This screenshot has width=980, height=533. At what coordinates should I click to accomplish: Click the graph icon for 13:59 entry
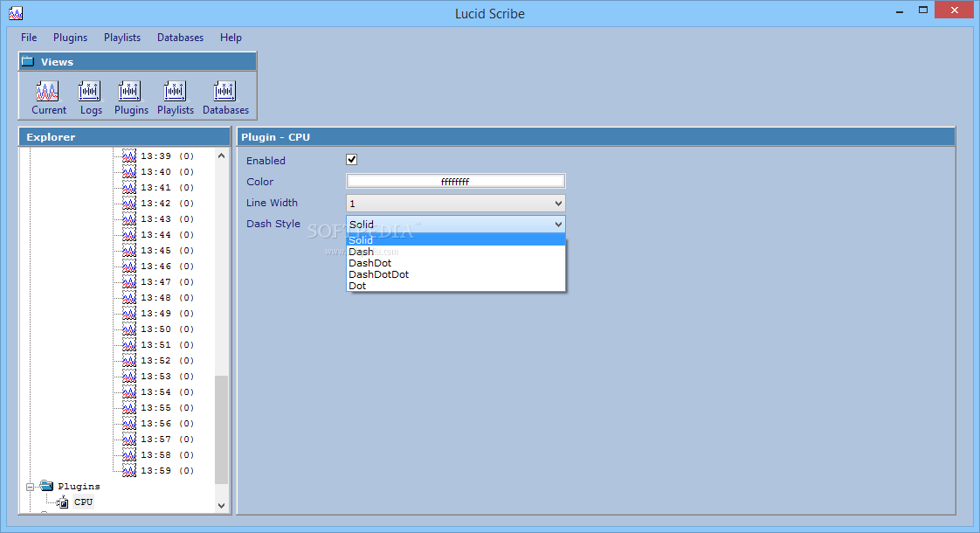tap(128, 470)
